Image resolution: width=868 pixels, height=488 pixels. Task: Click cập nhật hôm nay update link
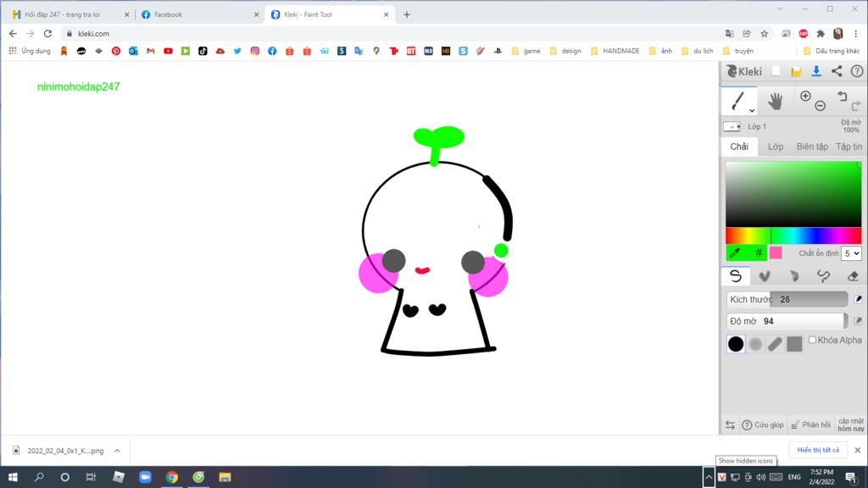[850, 425]
